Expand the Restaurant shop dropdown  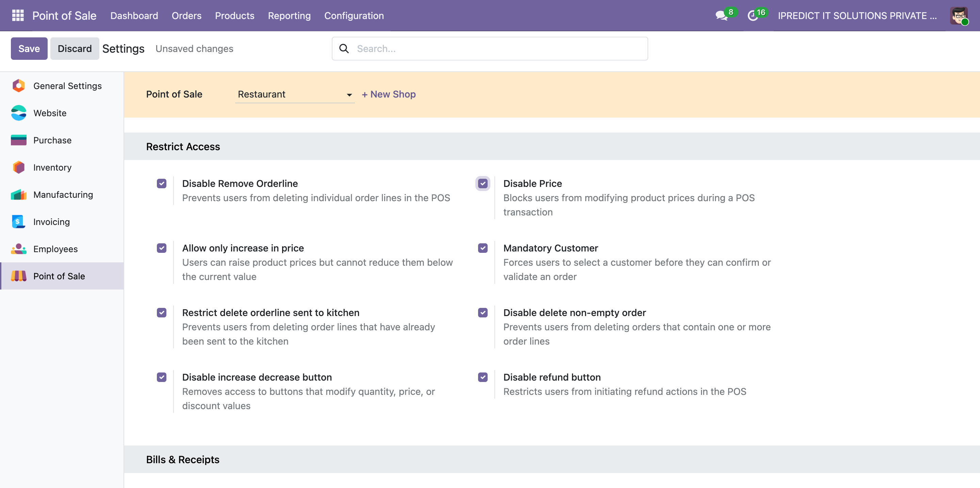[x=295, y=94]
